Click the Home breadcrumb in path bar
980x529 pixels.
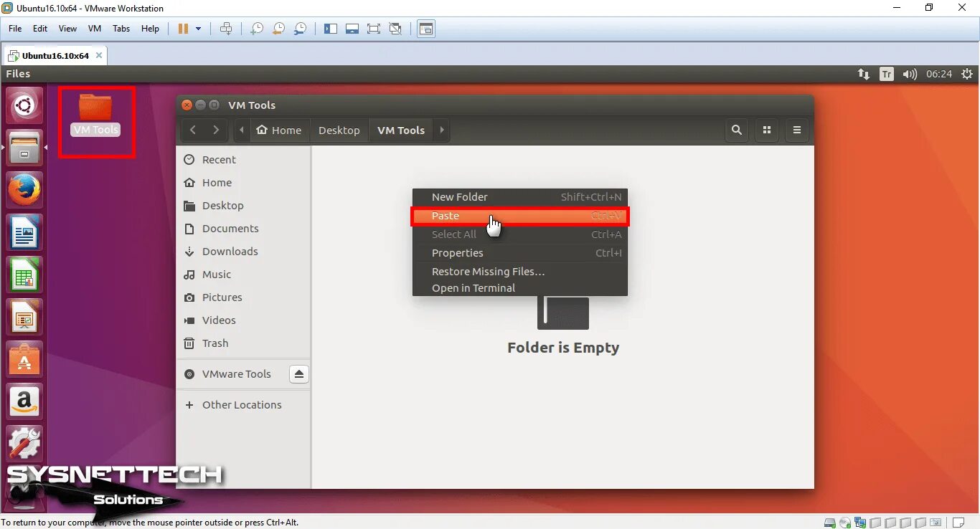279,130
